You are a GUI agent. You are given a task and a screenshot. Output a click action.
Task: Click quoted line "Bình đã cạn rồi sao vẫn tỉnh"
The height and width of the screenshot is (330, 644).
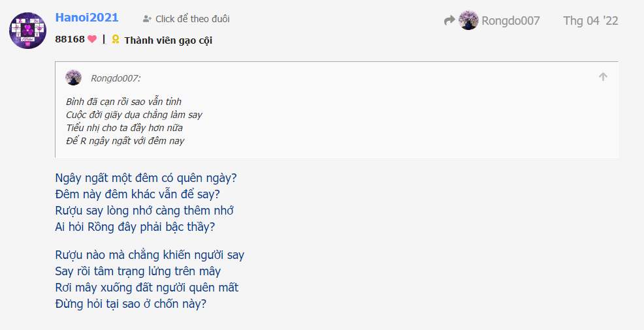click(x=123, y=102)
